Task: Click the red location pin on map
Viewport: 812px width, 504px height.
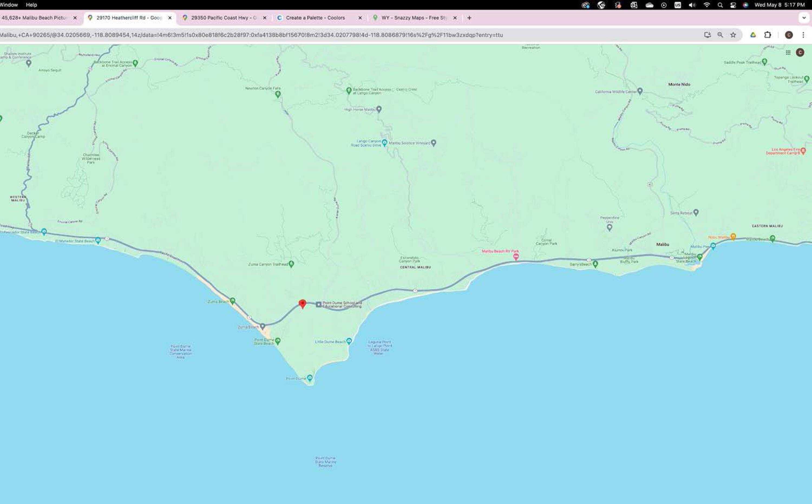Action: [x=302, y=303]
